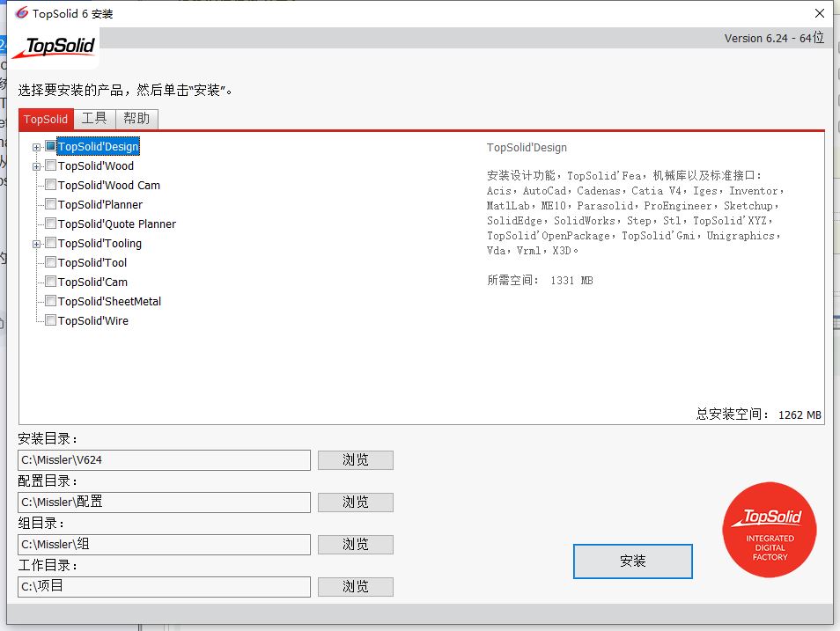Click the 所需空间: 1331 MB text
The height and width of the screenshot is (631, 840).
[x=540, y=280]
